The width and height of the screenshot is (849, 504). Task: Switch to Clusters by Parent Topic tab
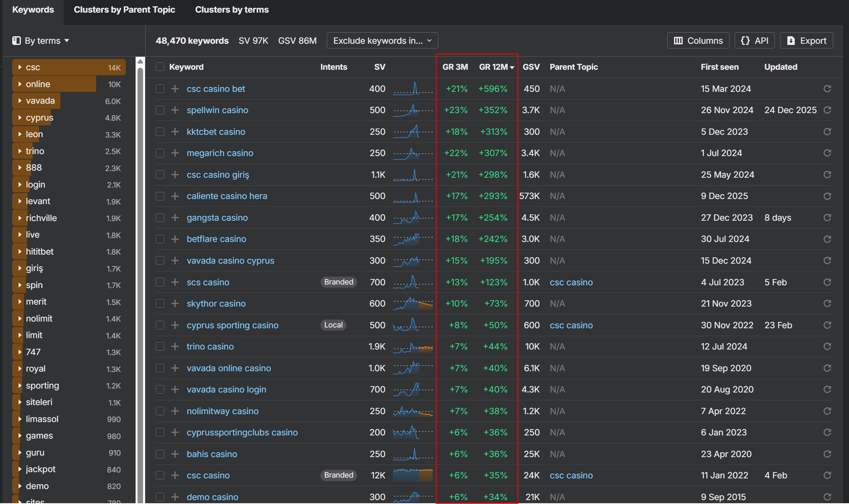[x=124, y=10]
